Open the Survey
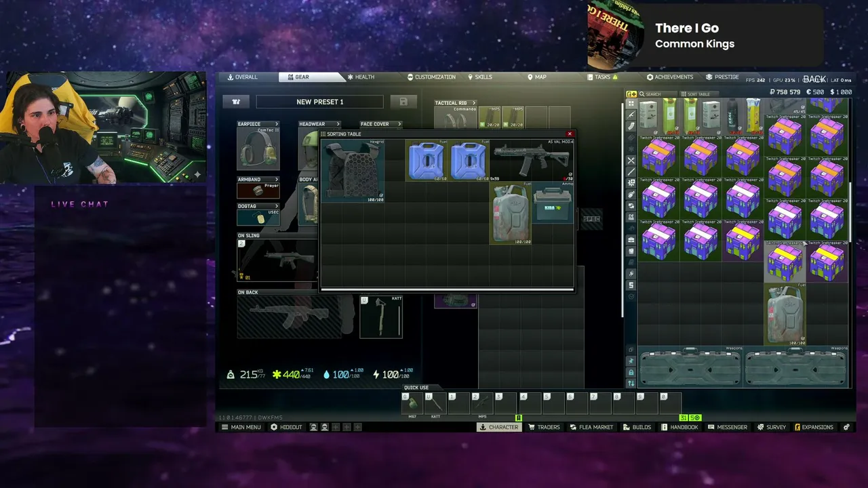This screenshot has width=868, height=488. 772,427
